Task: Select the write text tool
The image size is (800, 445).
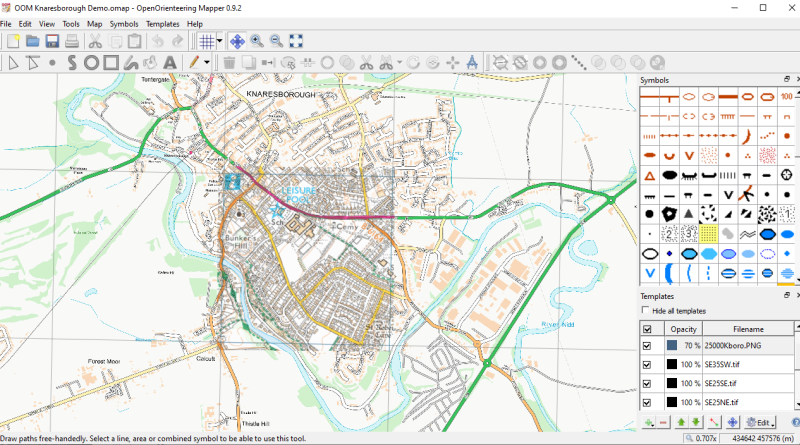Action: [x=170, y=63]
